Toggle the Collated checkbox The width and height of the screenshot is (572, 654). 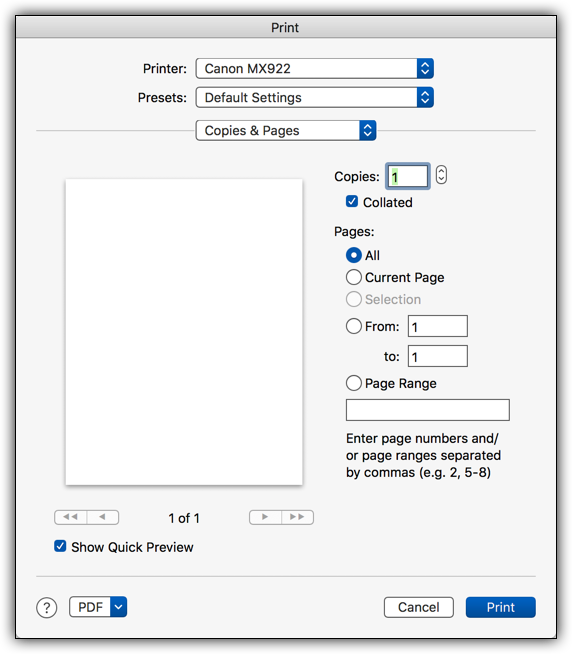(x=352, y=201)
